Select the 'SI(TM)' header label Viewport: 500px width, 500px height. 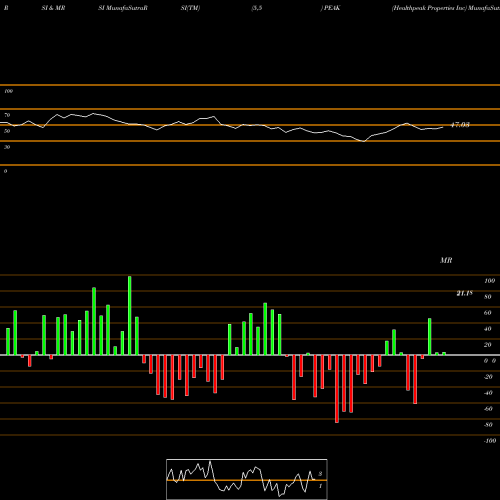click(x=190, y=8)
